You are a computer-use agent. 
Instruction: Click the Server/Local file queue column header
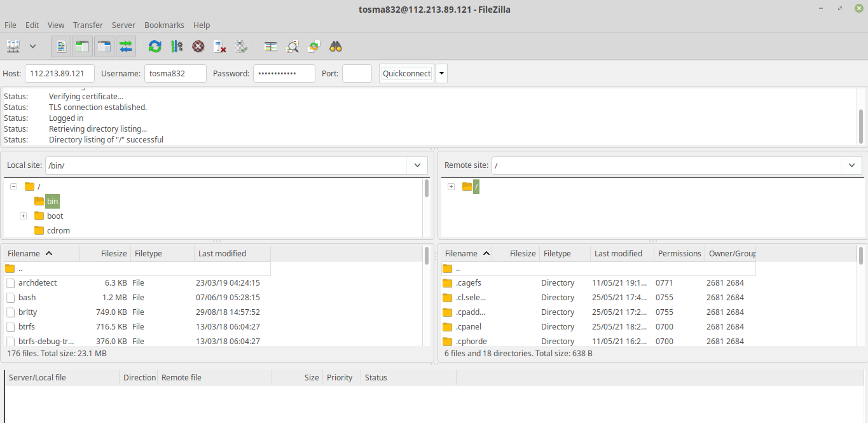tap(62, 377)
